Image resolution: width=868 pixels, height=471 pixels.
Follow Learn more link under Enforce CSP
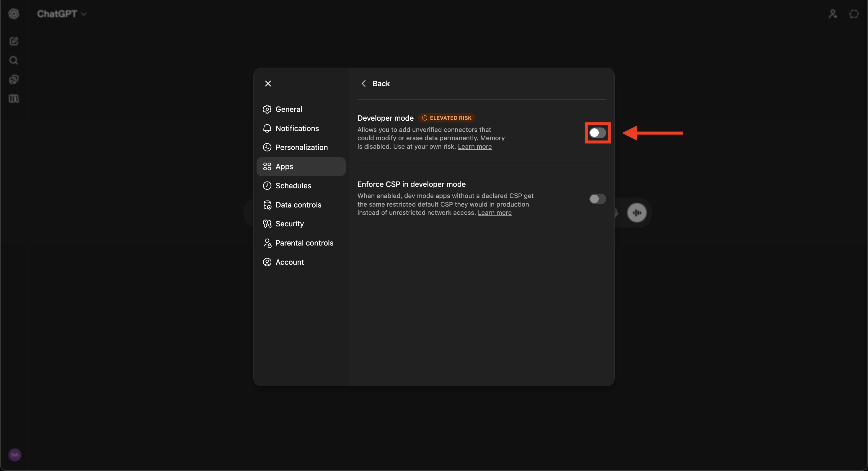pyautogui.click(x=494, y=212)
